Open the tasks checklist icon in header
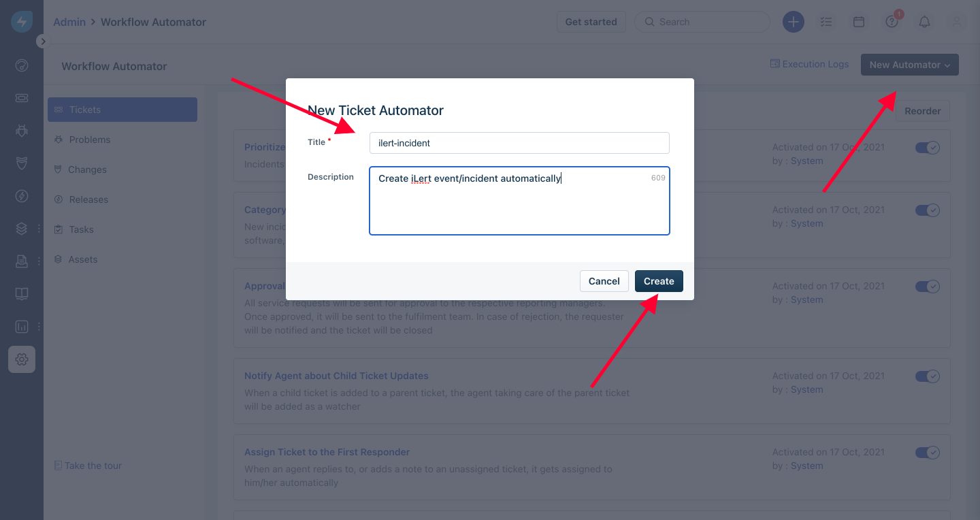Viewport: 980px width, 520px height. [x=826, y=22]
